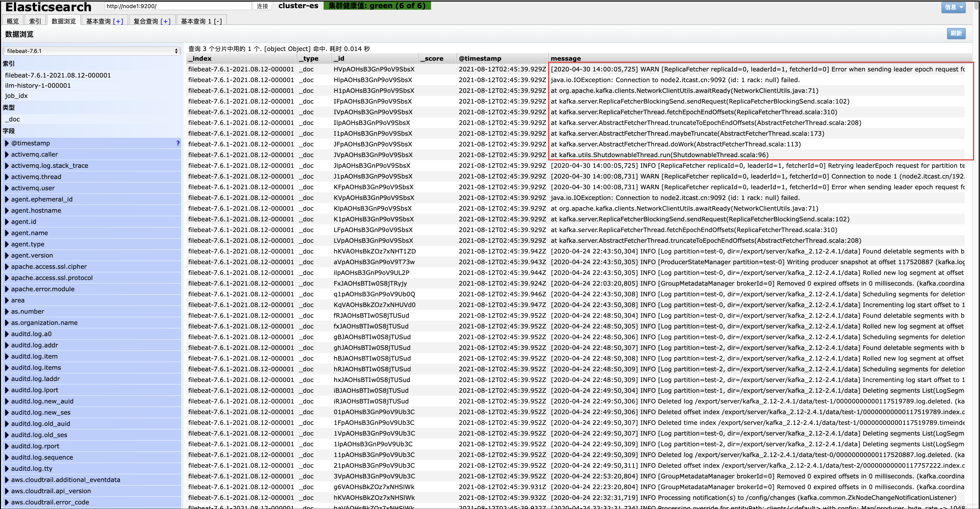The image size is (980, 509).
Task: Expand the area field
Action: pos(92,300)
